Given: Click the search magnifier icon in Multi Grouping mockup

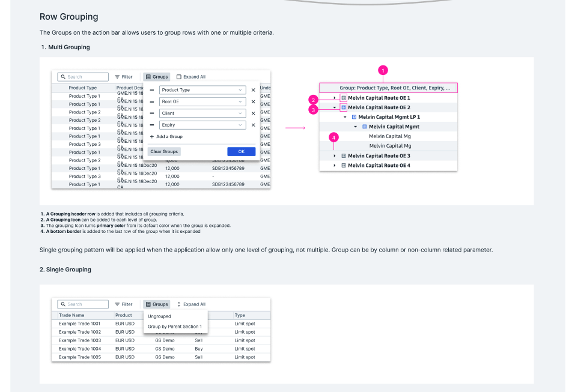Looking at the screenshot, I should coord(63,77).
